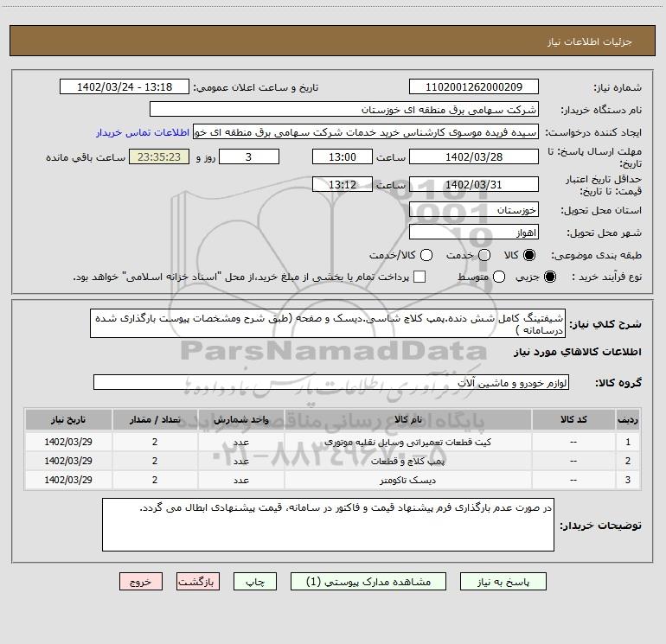Click the استان محل تحویل field
Viewport: 666px width, 644px height.
tap(472, 210)
